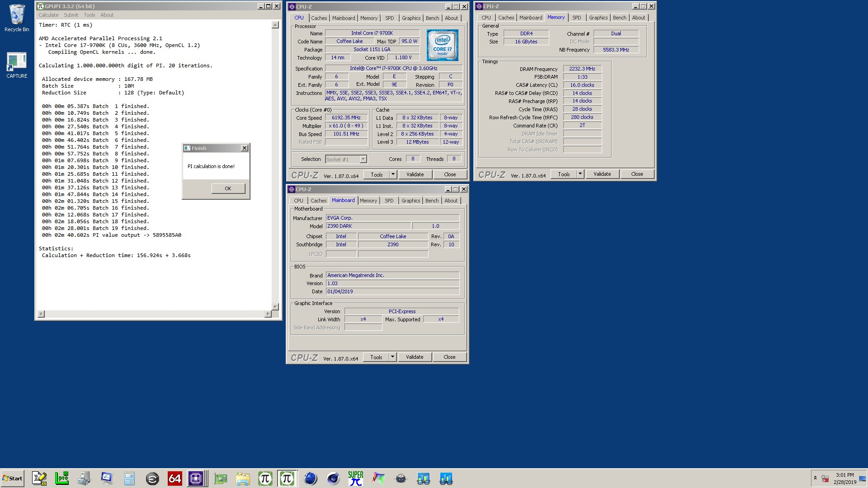
Task: Open the blue sphere taskbar icon
Action: pos(311,479)
